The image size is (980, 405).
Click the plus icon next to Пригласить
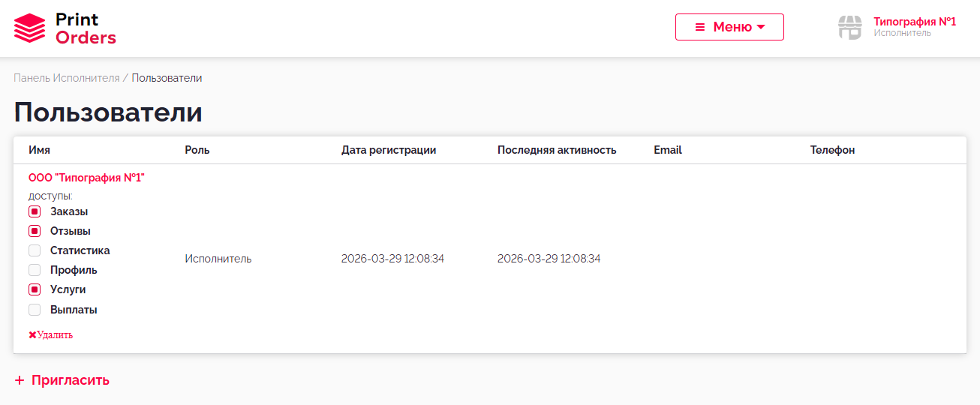click(x=20, y=380)
